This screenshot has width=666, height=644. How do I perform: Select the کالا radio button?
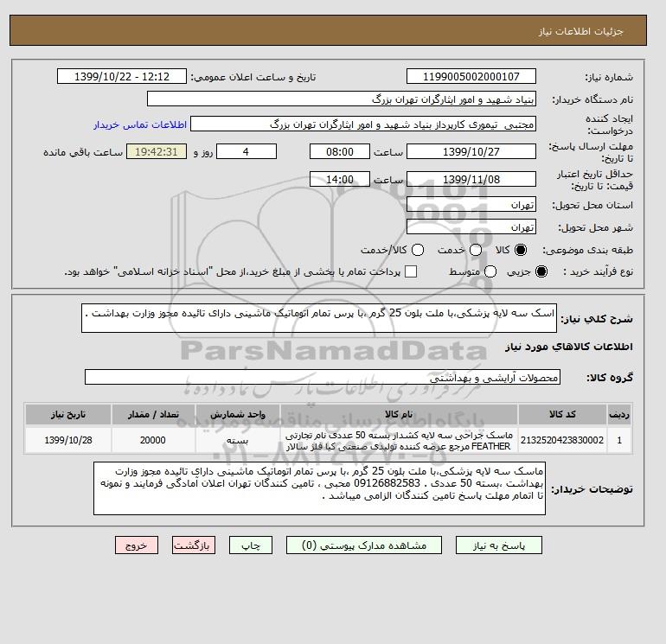pyautogui.click(x=521, y=250)
